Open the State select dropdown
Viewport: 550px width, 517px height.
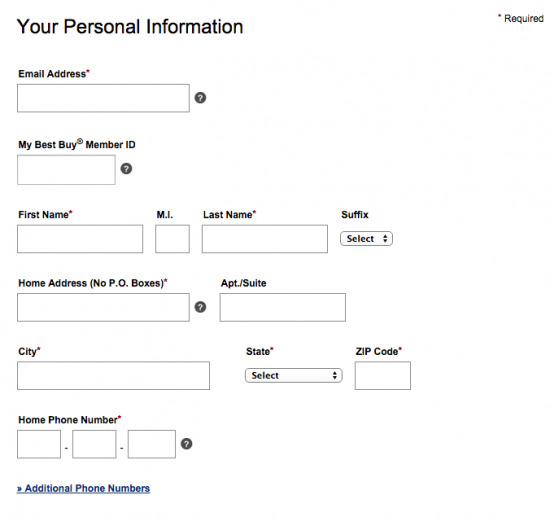click(x=294, y=376)
